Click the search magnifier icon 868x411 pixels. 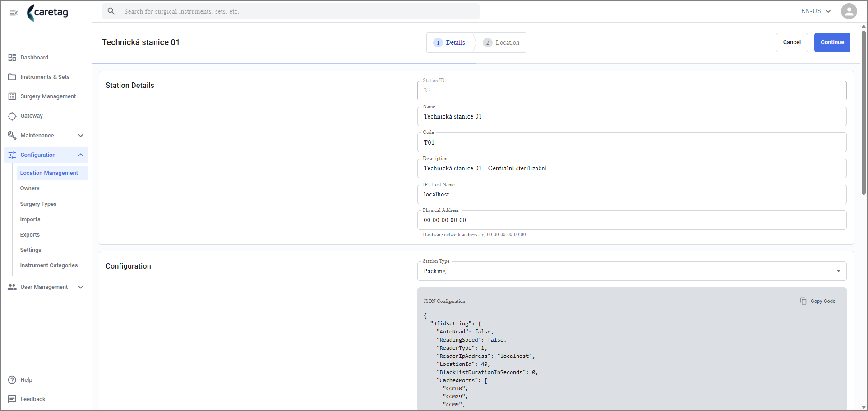click(111, 11)
